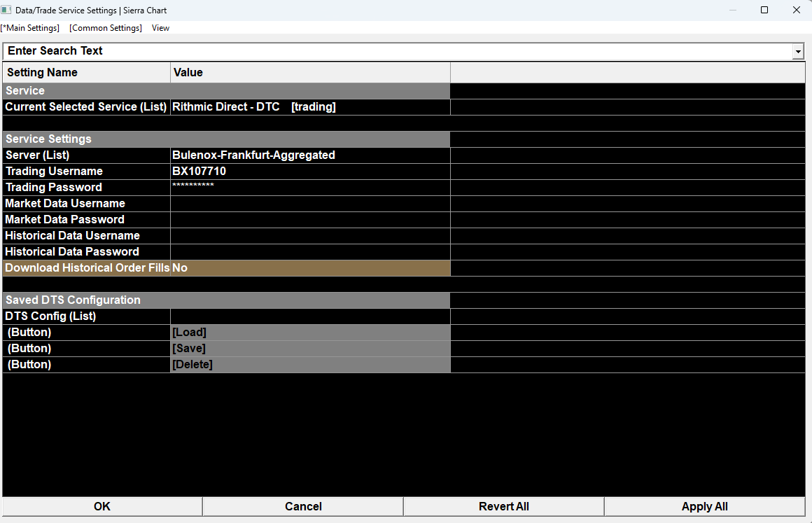Toggle Download Historical Order Fills value No
Image resolution: width=812 pixels, height=523 pixels.
click(310, 268)
